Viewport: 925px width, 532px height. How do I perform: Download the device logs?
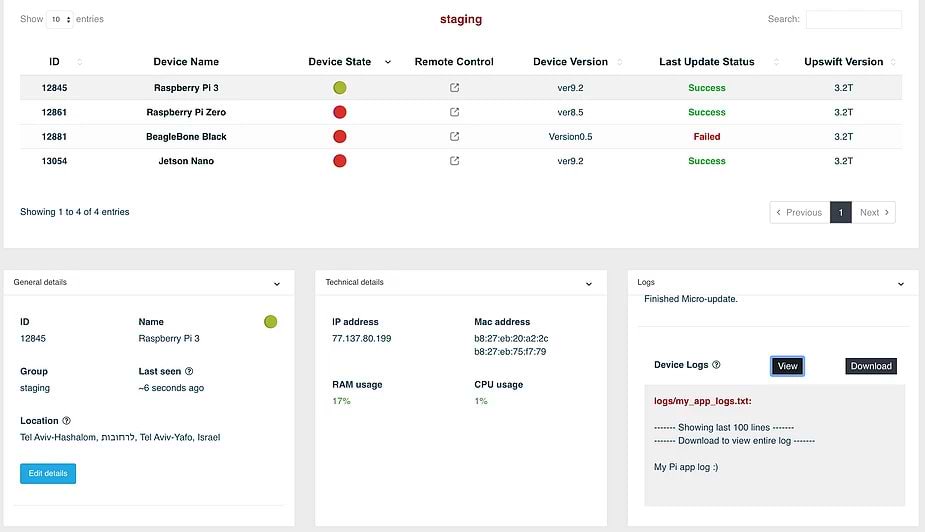(x=870, y=366)
